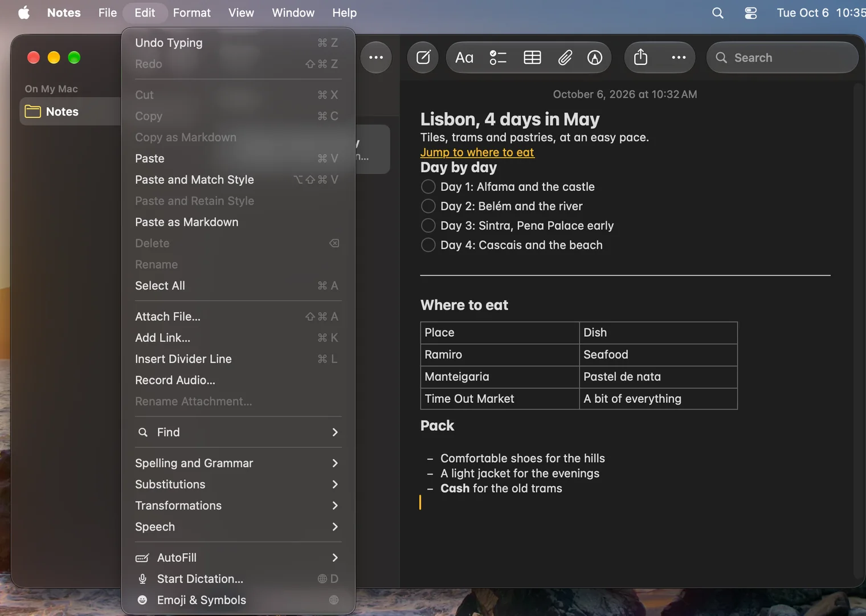Tick the Day 3: Sintra checklist circle

[428, 226]
